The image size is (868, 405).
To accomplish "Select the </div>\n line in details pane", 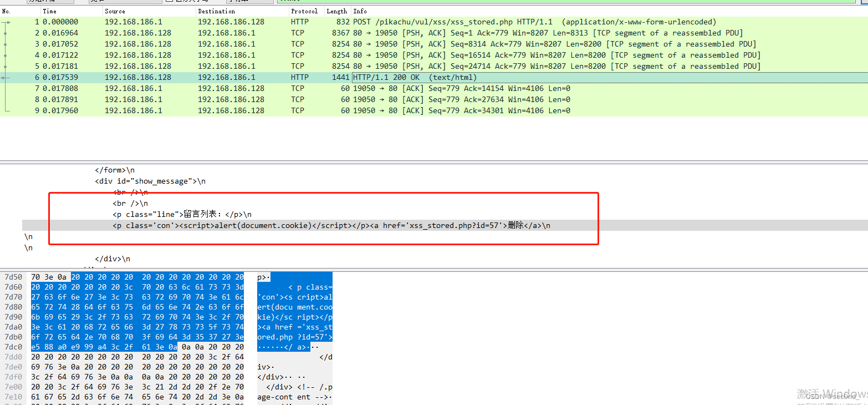I will [113, 259].
